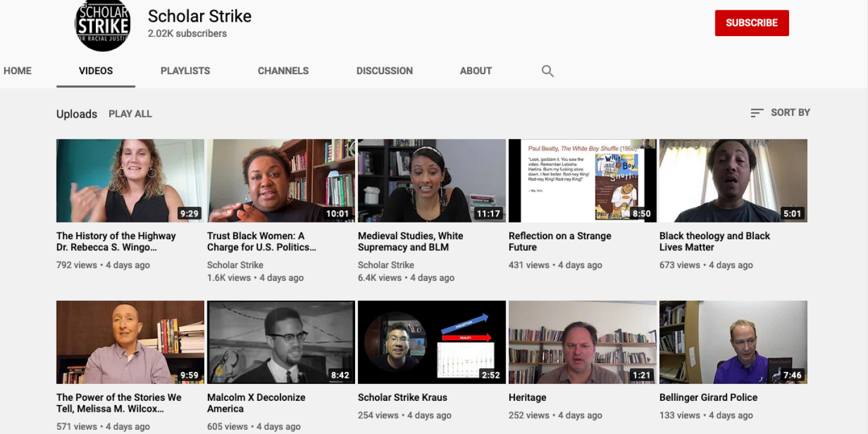
Task: Click the 8:50 duration badge
Action: coord(641,213)
